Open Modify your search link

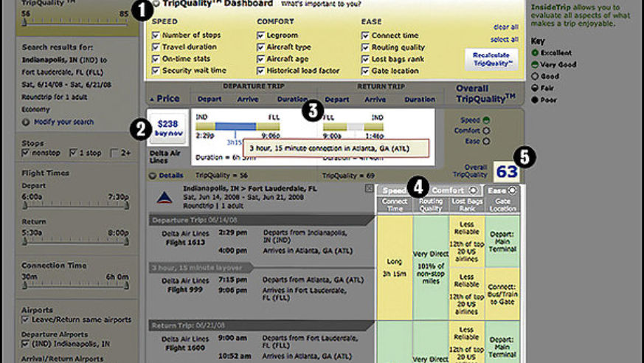[63, 122]
